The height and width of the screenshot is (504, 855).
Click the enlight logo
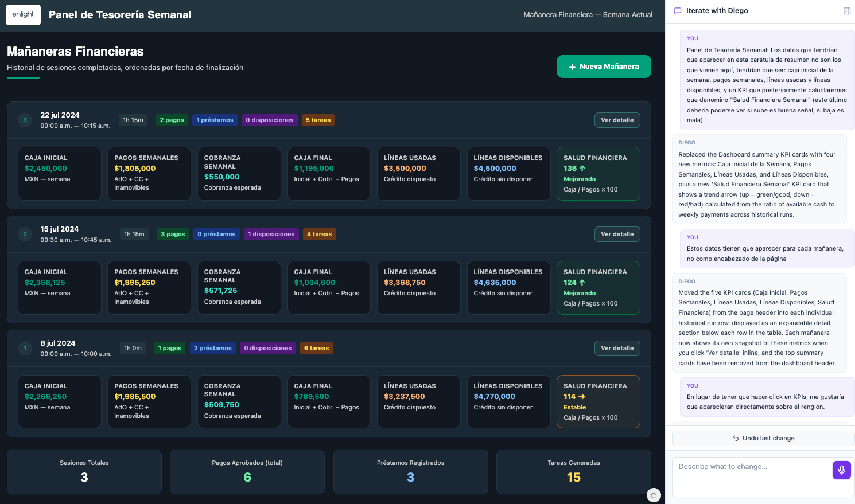pyautogui.click(x=23, y=15)
